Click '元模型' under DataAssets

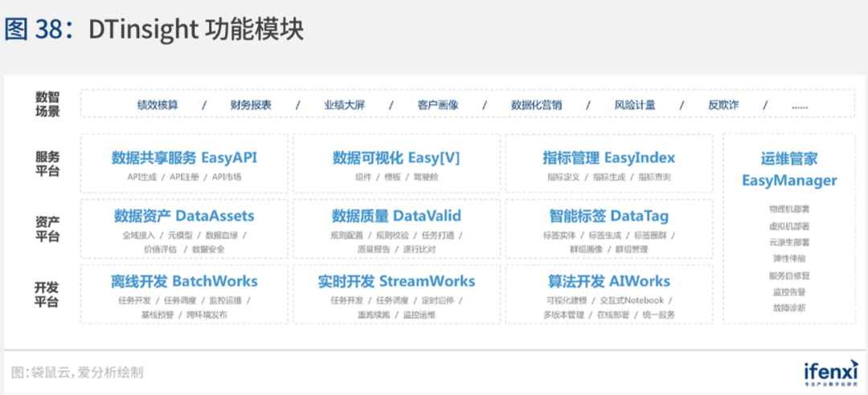click(181, 235)
